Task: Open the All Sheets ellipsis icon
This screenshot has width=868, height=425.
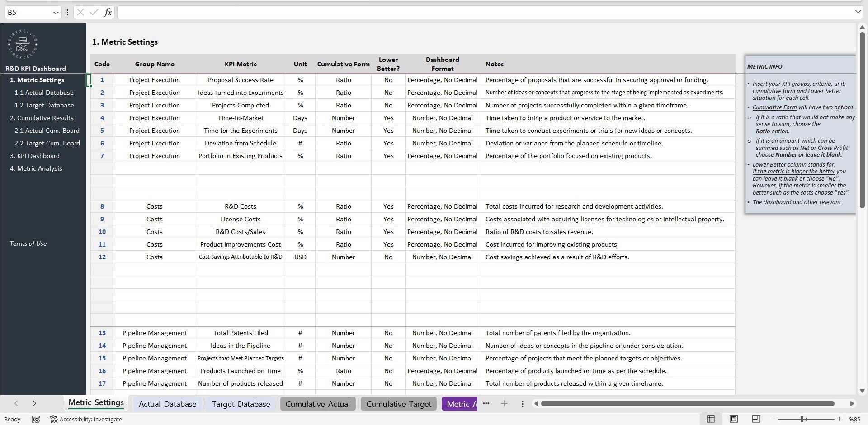Action: 486,404
